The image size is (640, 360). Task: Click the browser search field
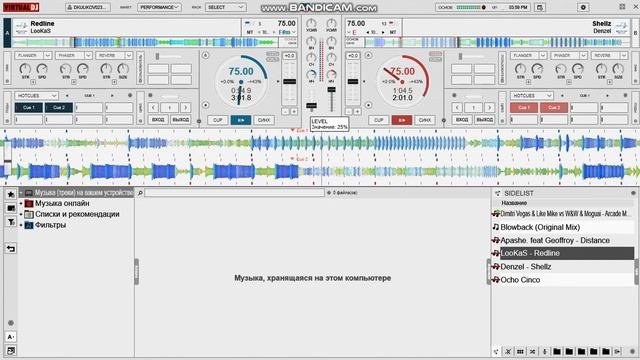[x=234, y=193]
